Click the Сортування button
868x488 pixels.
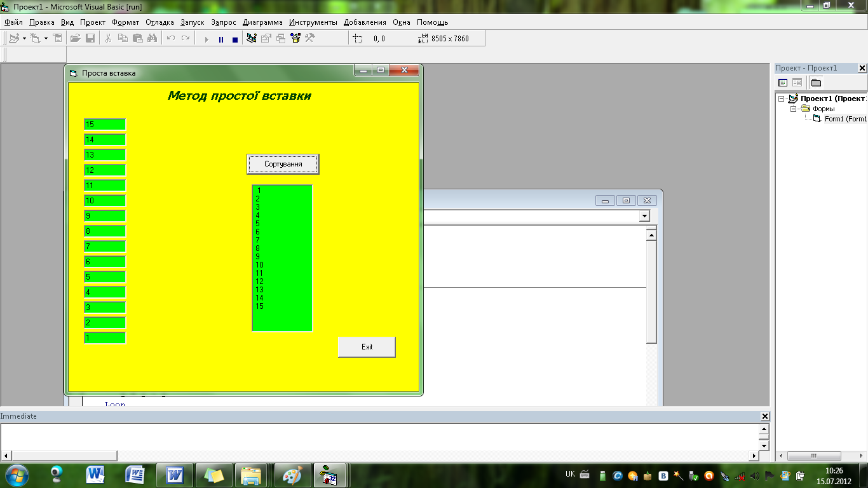tap(283, 164)
